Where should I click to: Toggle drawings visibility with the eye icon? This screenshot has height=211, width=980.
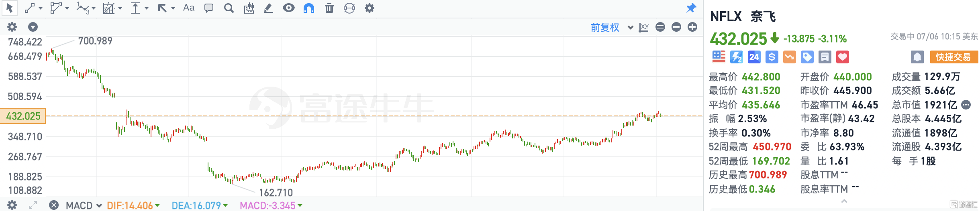[288, 8]
